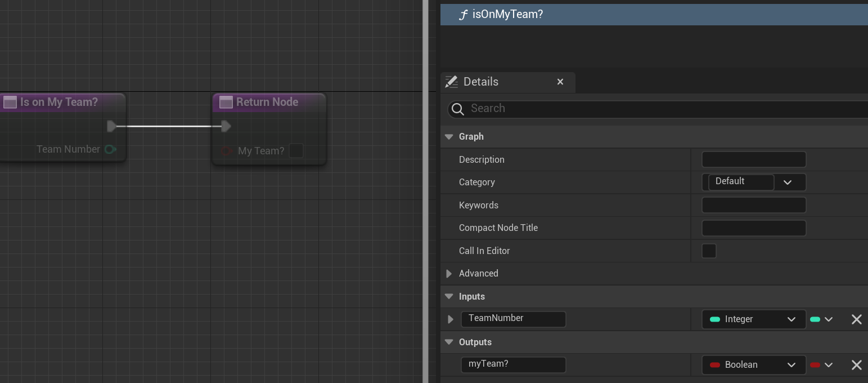Remove the TeamNumber input parameter
868x383 pixels.
(x=857, y=319)
